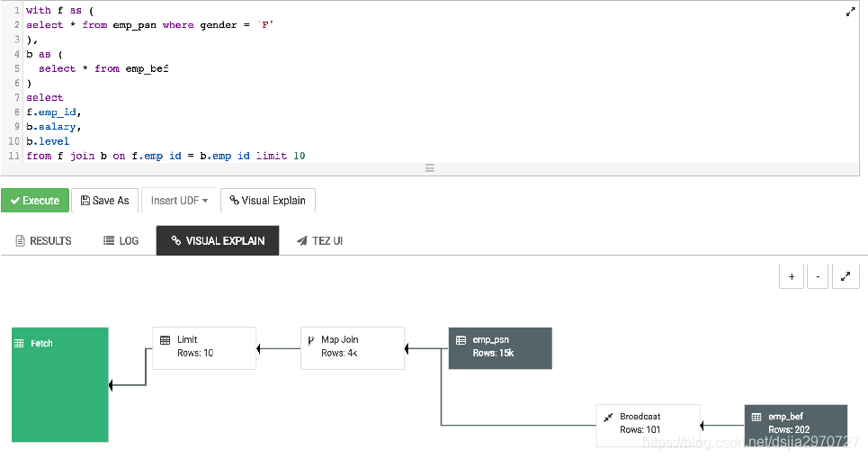Select the Limit Rows: 10 node
This screenshot has height=459, width=868.
[x=204, y=348]
